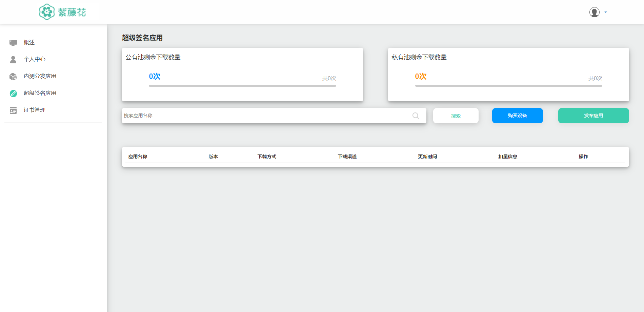Click the 更新时间 table column header
Screen dimensions: 644x312
coord(427,157)
